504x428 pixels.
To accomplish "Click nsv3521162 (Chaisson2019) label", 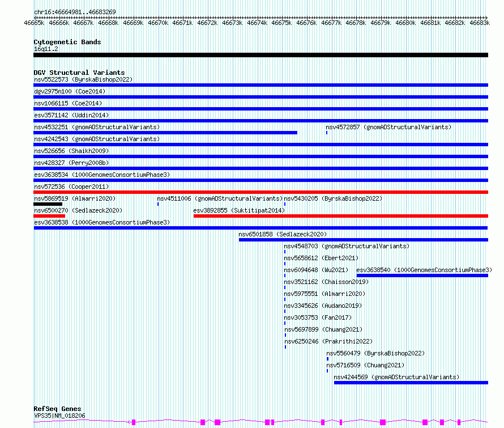I will [x=326, y=282].
